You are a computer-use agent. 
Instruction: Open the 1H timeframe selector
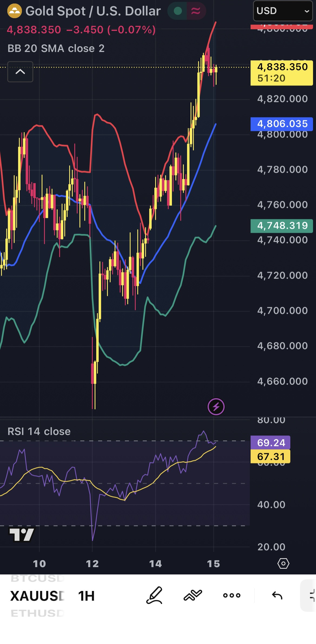[86, 596]
